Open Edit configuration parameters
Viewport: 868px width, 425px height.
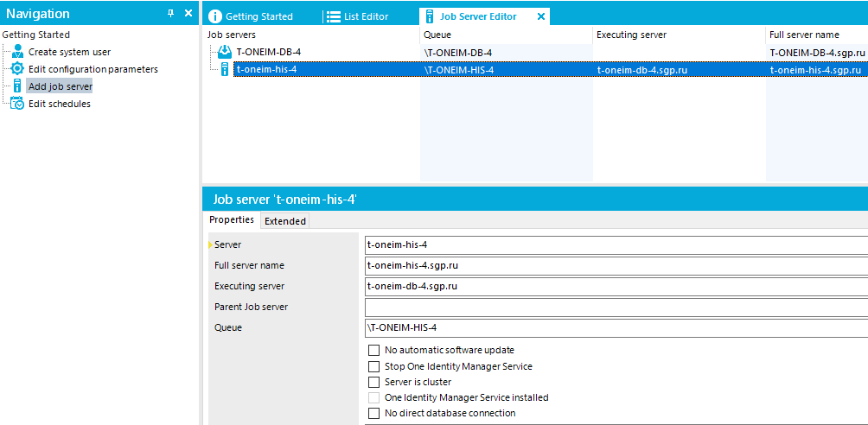click(93, 69)
